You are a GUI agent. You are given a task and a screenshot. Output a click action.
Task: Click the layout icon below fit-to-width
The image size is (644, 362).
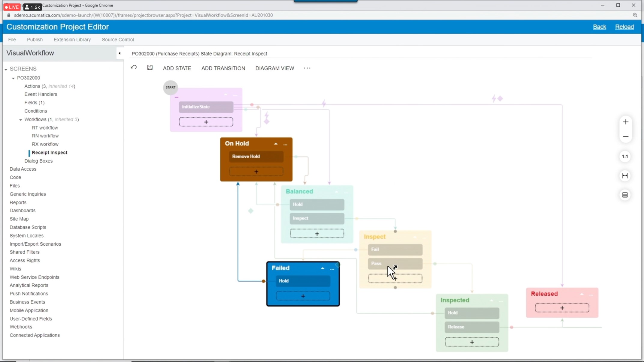pos(625,195)
